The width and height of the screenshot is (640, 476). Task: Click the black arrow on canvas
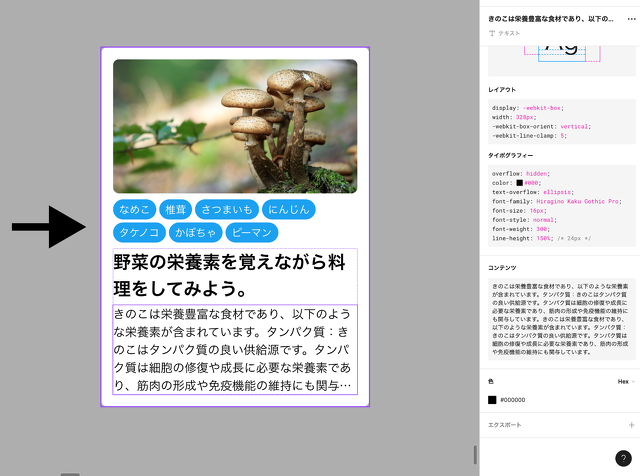(x=48, y=227)
